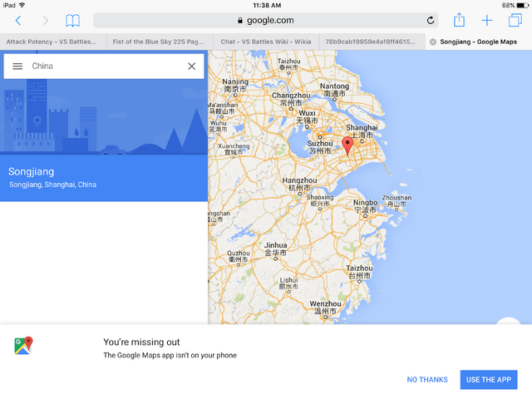Click the USE THE APP button
Viewport: 532px width, 399px height.
point(489,380)
